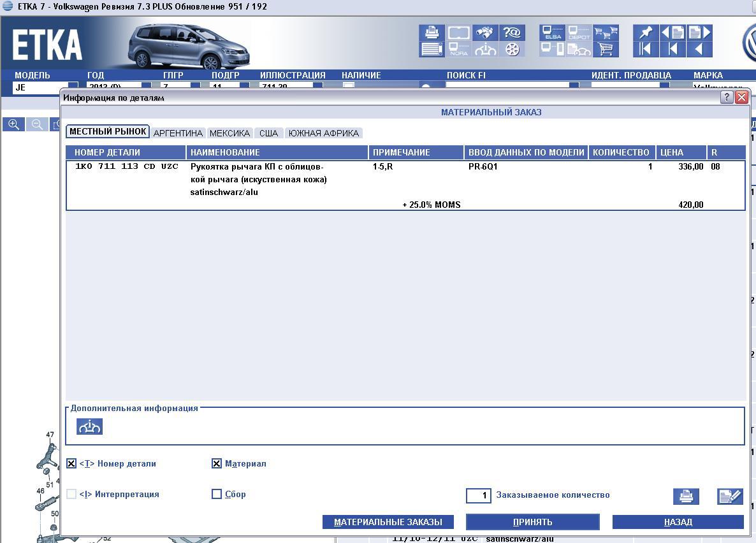
Task: Click the single-bar previous arrow
Action: tap(672, 49)
